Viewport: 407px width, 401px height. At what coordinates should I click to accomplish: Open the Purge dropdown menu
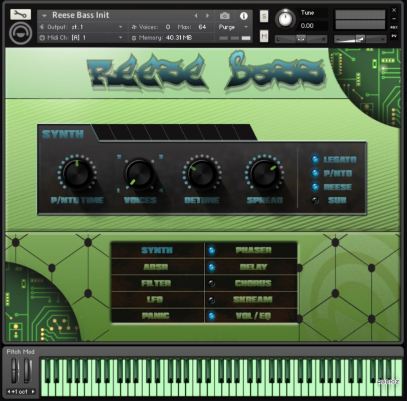click(233, 27)
